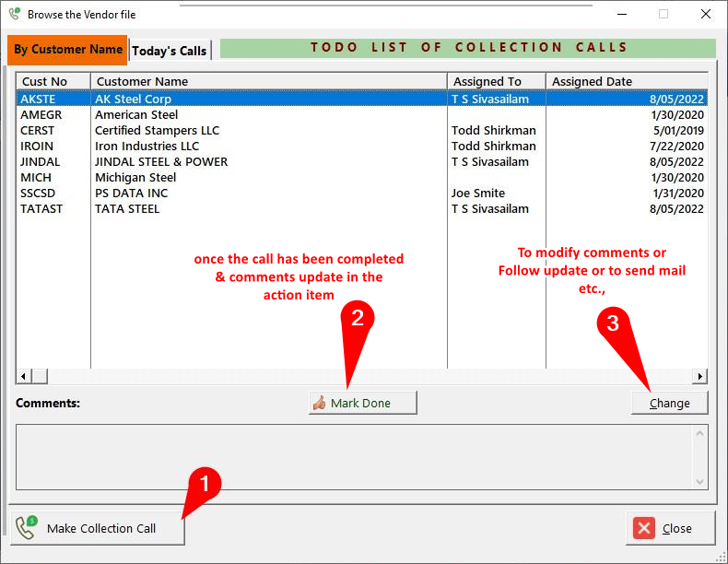Click the right arrow of the horizontal scrollbar
The height and width of the screenshot is (564, 728).
coord(699,376)
